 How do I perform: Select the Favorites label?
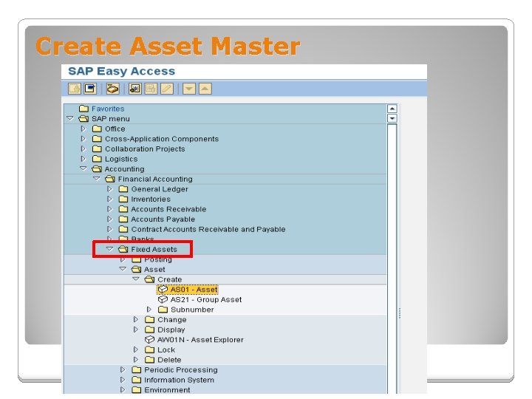click(108, 109)
